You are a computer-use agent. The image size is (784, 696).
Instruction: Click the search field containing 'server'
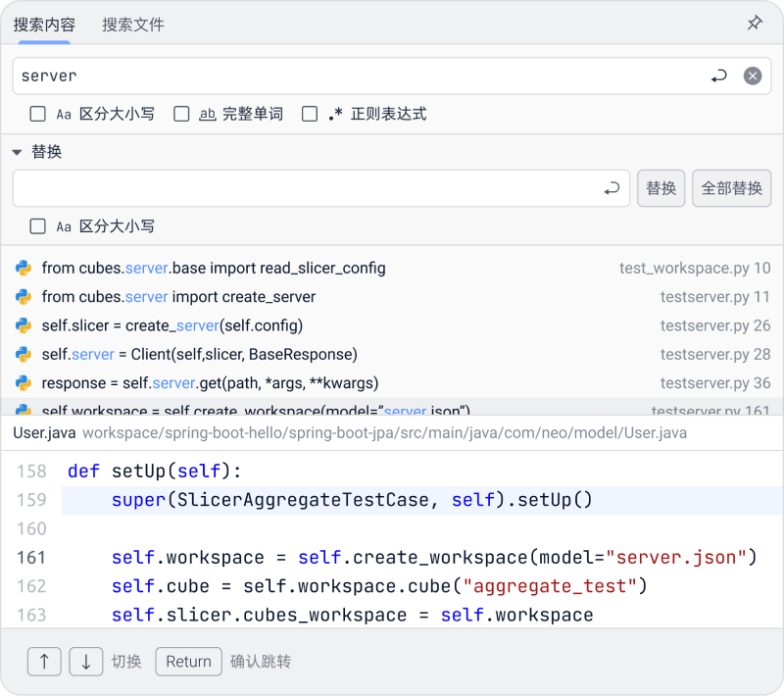point(391,76)
